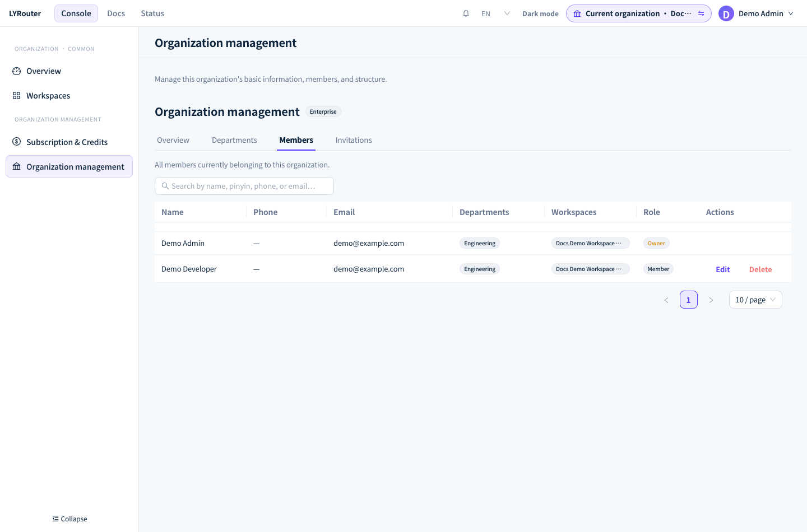Screen dimensions: 807x532
Task: Open the 10 / page size selector
Action: click(x=755, y=300)
